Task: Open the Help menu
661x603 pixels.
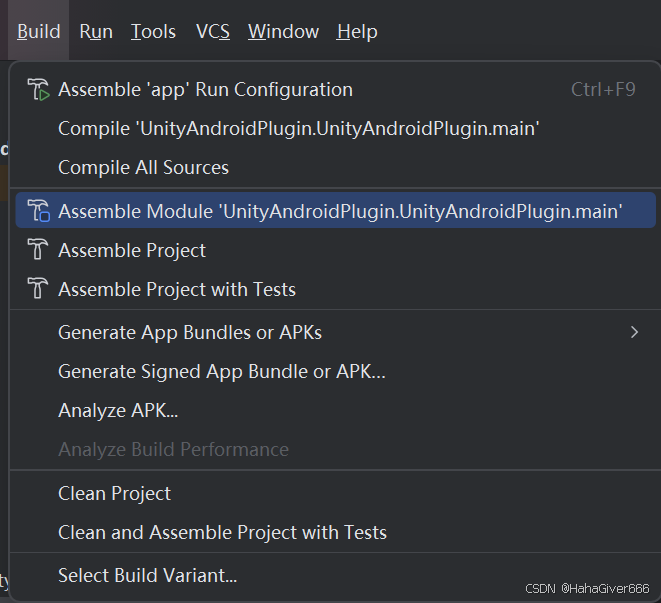Action: pos(357,32)
